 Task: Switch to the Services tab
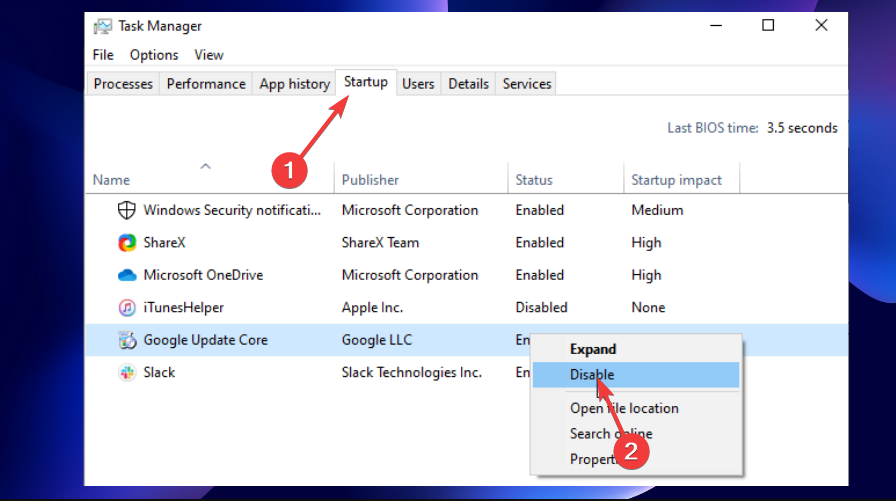(527, 84)
